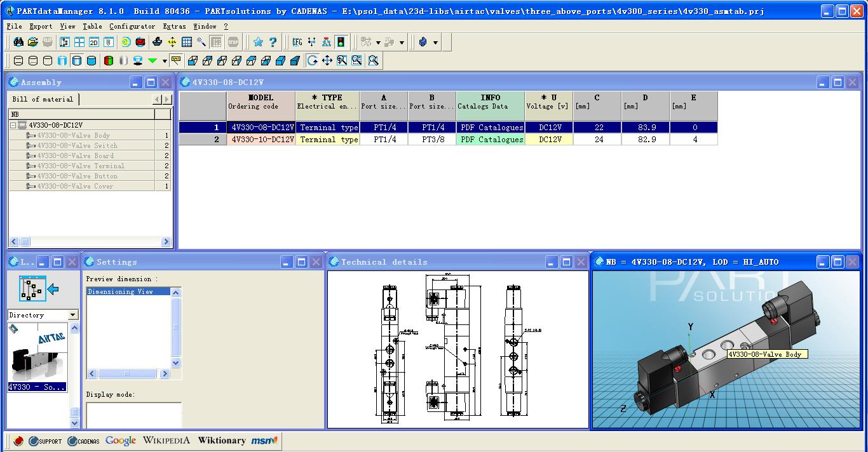Click the four-pane window layout icon

79,42
